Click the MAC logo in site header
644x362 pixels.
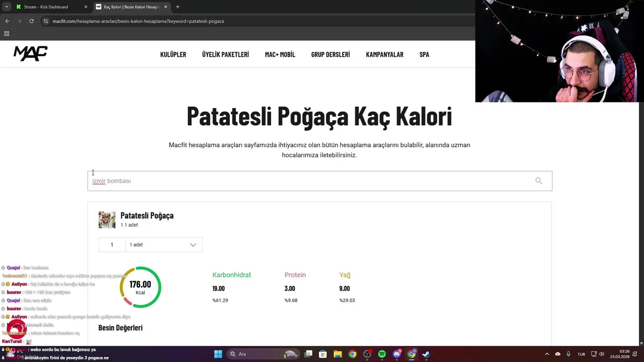tap(30, 53)
